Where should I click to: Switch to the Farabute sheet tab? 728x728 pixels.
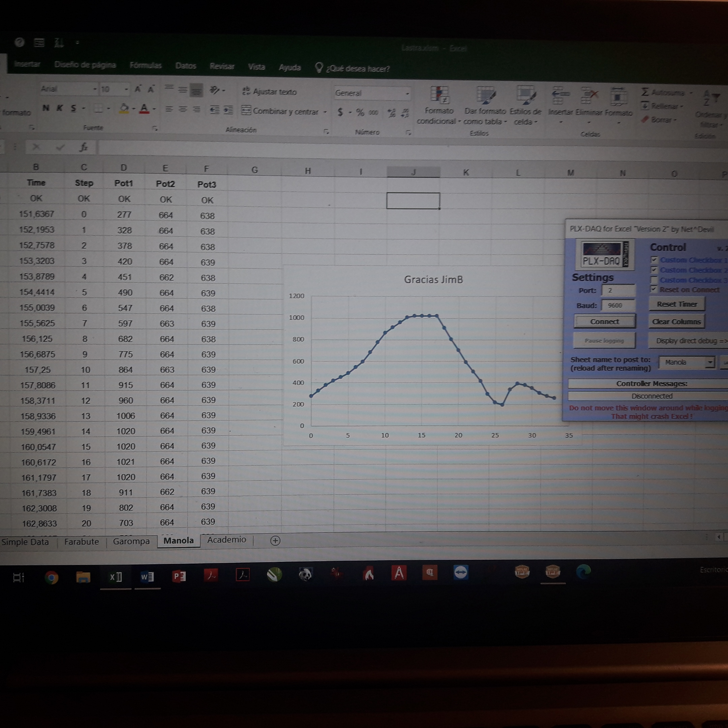[82, 542]
